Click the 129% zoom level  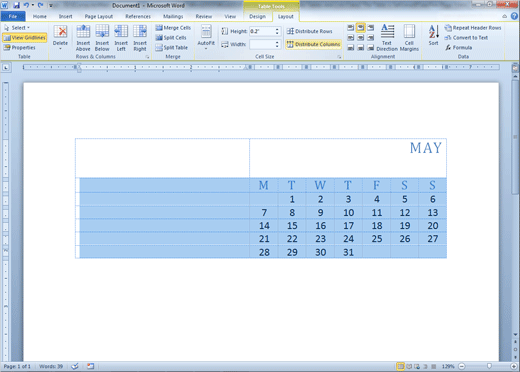click(x=448, y=366)
